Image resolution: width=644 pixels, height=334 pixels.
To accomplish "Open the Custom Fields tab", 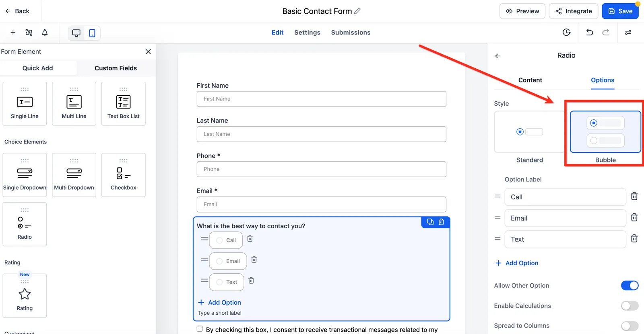I will point(116,68).
